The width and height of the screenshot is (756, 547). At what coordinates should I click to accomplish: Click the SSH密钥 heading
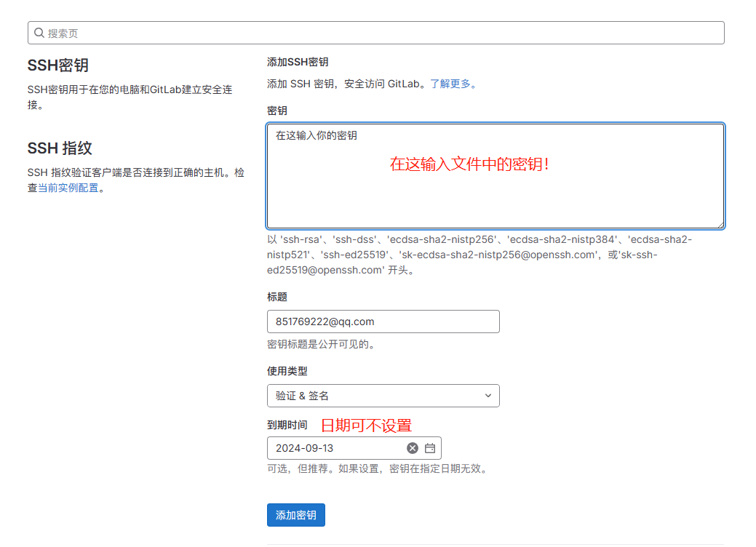(58, 65)
